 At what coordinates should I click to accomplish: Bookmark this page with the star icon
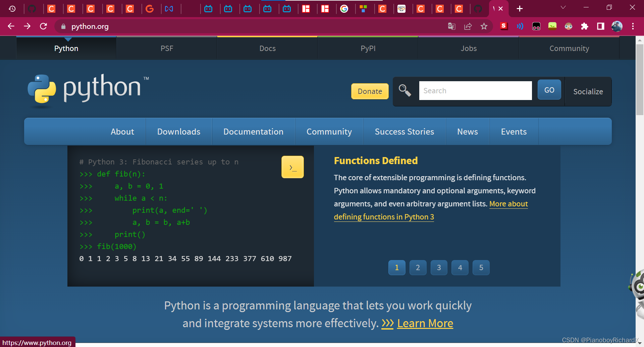(484, 26)
